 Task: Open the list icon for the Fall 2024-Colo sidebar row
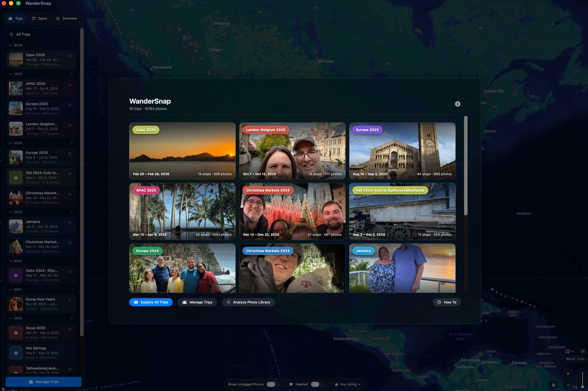pyautogui.click(x=70, y=174)
